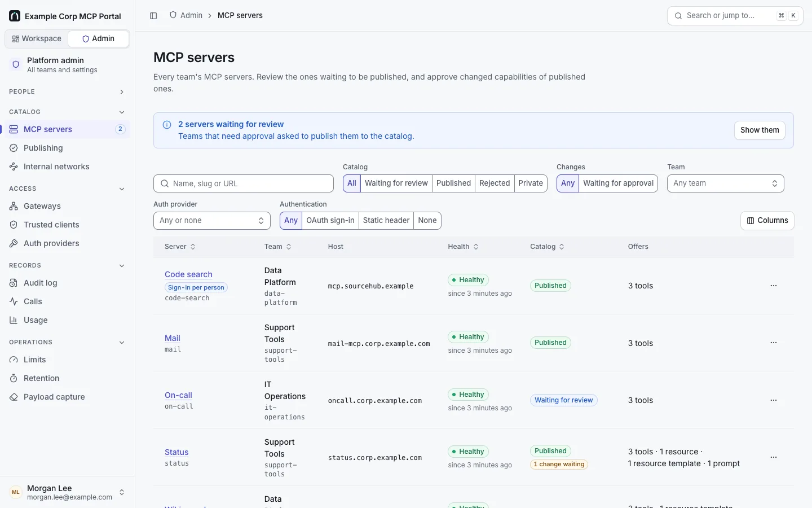812x508 pixels.
Task: Open Usage records
Action: tap(67, 320)
